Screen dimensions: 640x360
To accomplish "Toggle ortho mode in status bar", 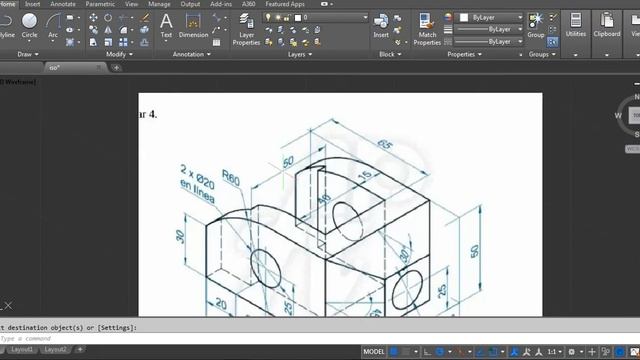I will click(x=427, y=351).
